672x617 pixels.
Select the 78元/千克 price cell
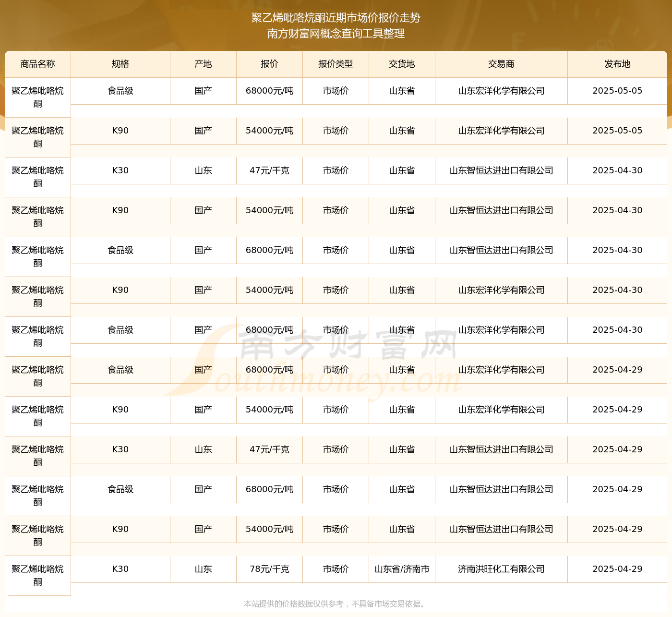coord(269,569)
